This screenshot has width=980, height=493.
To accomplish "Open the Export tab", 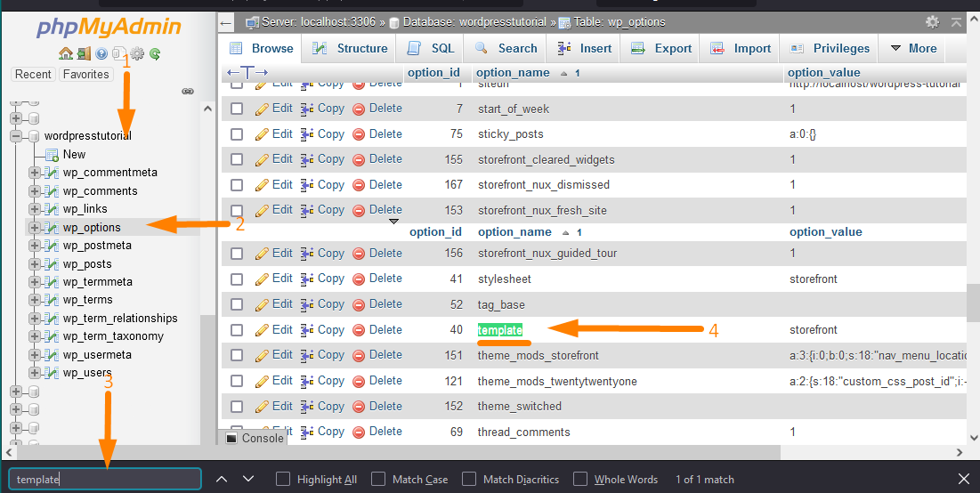I will [x=660, y=48].
